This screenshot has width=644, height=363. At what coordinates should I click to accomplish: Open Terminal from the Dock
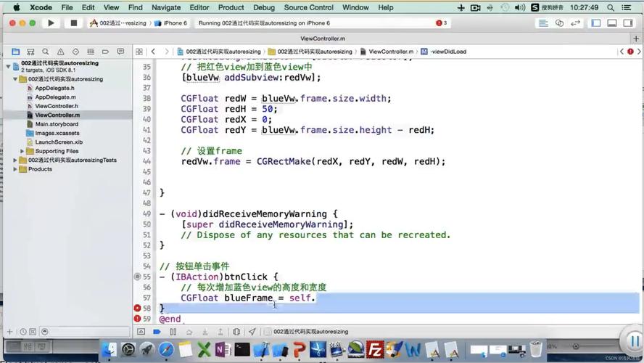(x=242, y=350)
